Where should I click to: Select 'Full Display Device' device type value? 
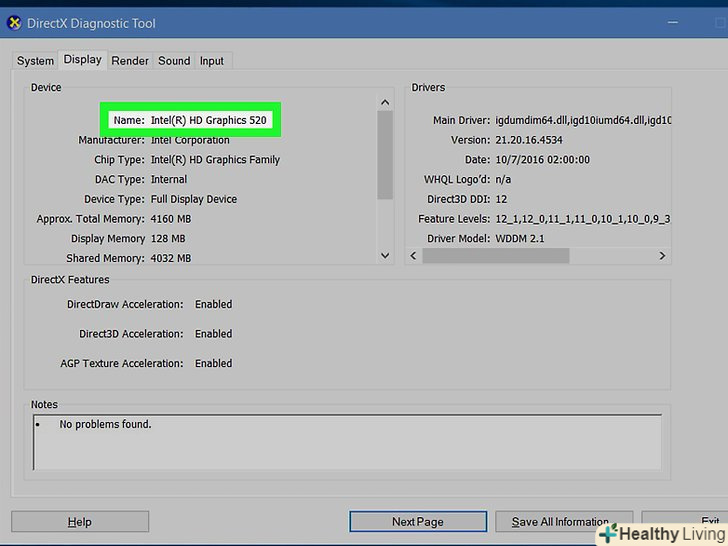(x=194, y=199)
